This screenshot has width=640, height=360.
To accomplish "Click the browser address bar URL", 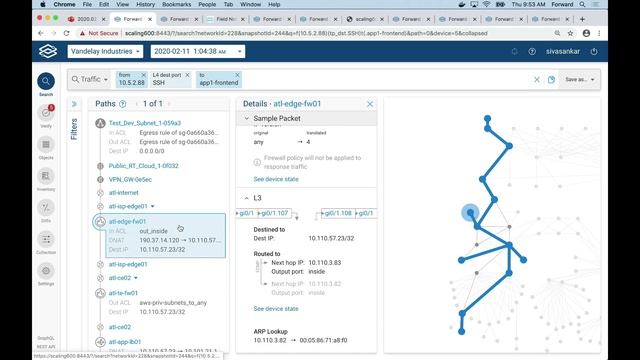I will point(306,33).
